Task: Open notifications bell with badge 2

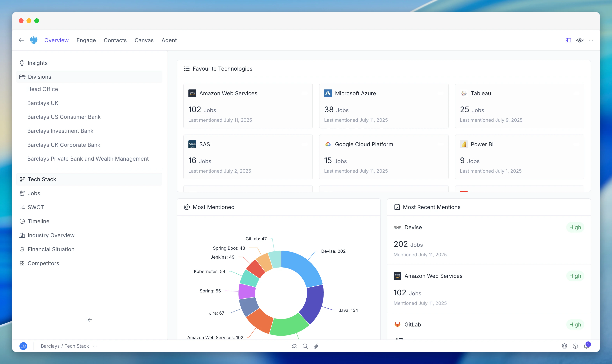Action: click(586, 346)
